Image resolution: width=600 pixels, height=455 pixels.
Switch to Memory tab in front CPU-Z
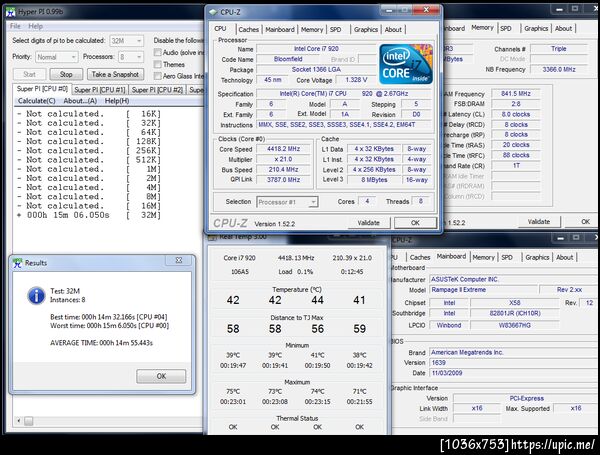click(x=312, y=29)
